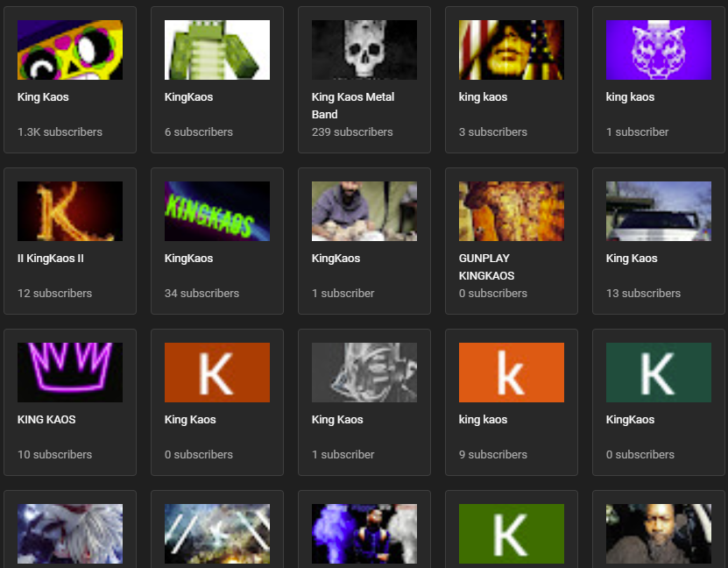This screenshot has width=728, height=568.
Task: Open the dark green K avatar
Action: (659, 373)
